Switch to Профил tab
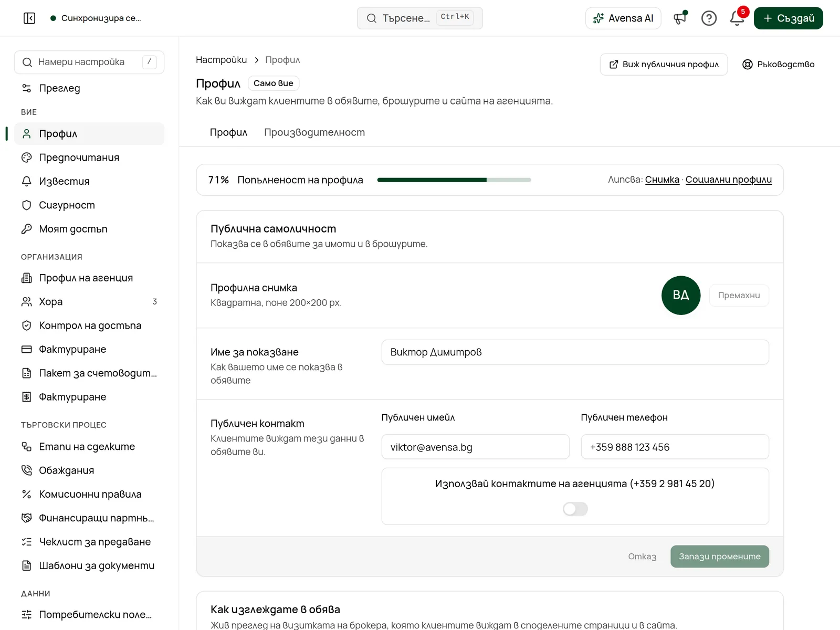Viewport: 840px width, 630px height. [228, 132]
